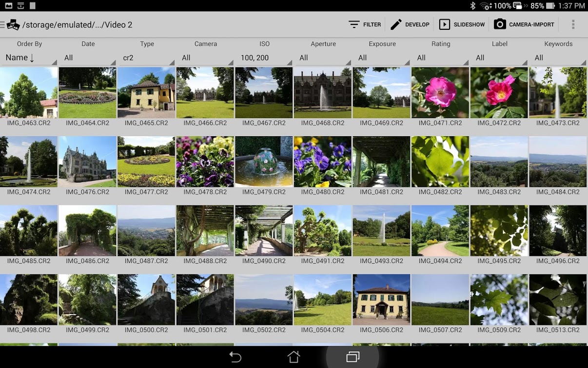
Task: Open thumbnail IMG_0479.CR2 glass fountain
Action: 264,162
